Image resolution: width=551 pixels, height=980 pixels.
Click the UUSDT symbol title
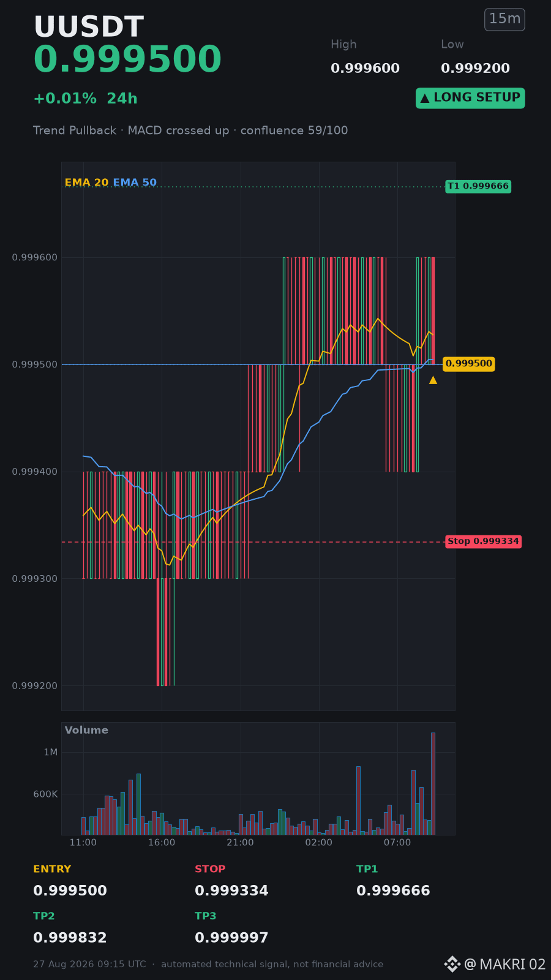click(x=89, y=27)
